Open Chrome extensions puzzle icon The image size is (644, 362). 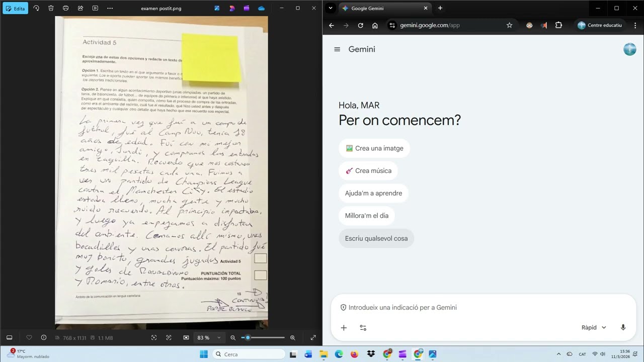tap(558, 25)
